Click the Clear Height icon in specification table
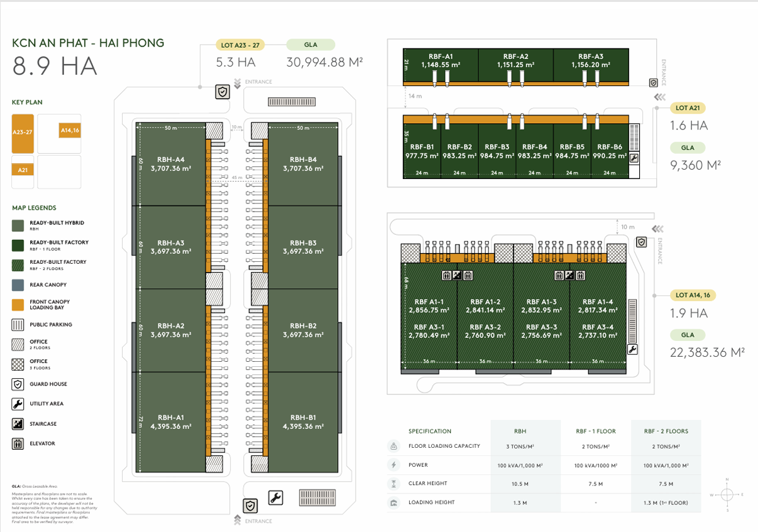 pyautogui.click(x=393, y=484)
